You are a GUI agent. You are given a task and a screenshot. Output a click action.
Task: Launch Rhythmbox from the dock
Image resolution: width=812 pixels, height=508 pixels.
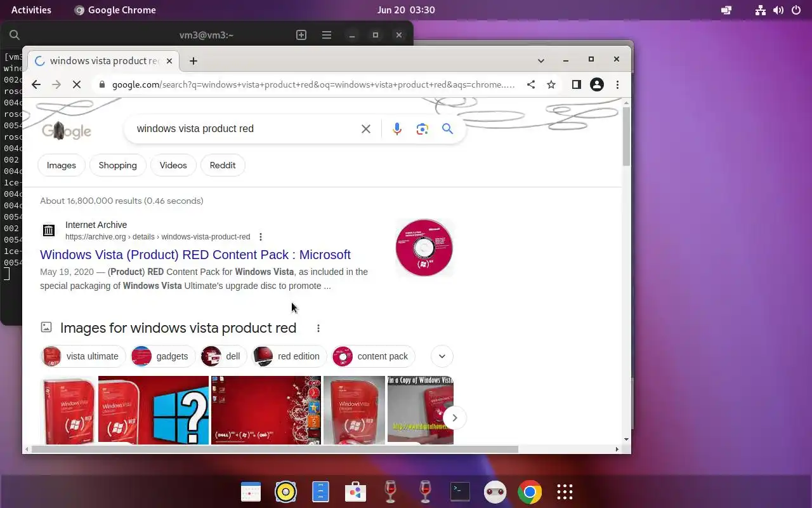285,491
